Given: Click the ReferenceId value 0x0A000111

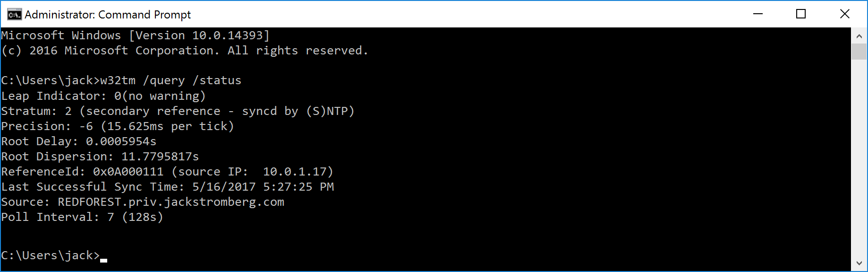Looking at the screenshot, I should tap(128, 172).
